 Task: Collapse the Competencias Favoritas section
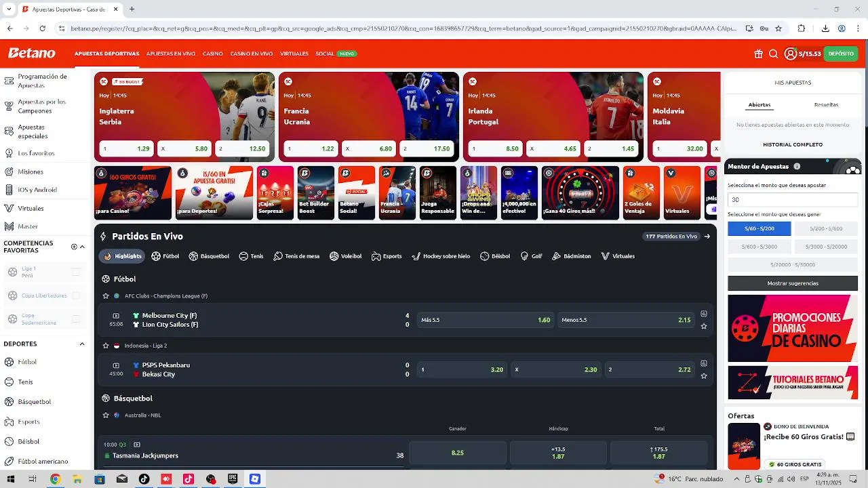(x=83, y=247)
